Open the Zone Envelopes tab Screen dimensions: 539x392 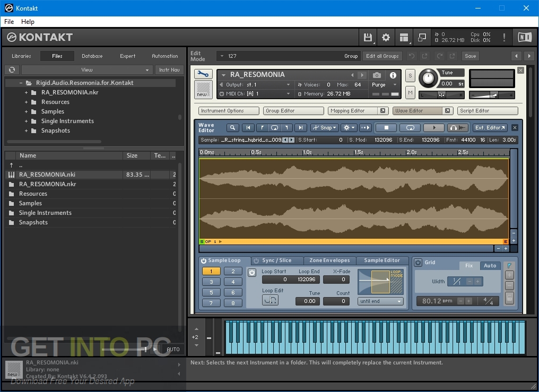pos(329,260)
